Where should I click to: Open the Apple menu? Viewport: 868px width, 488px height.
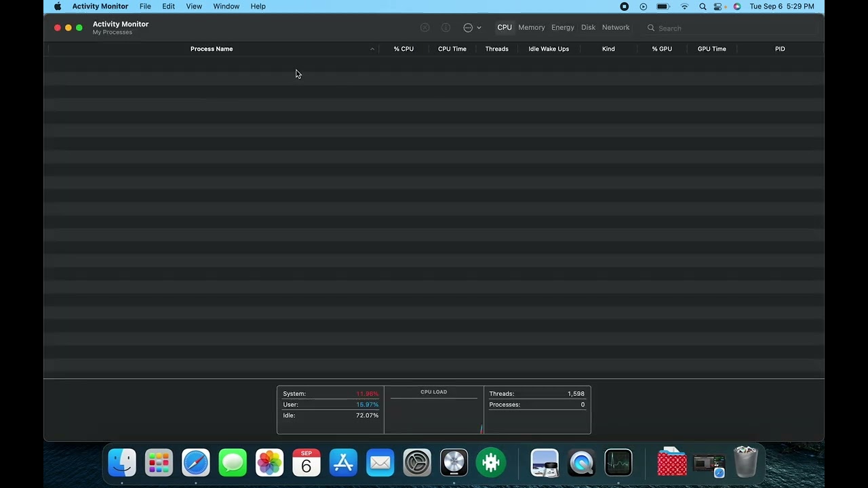pyautogui.click(x=58, y=6)
